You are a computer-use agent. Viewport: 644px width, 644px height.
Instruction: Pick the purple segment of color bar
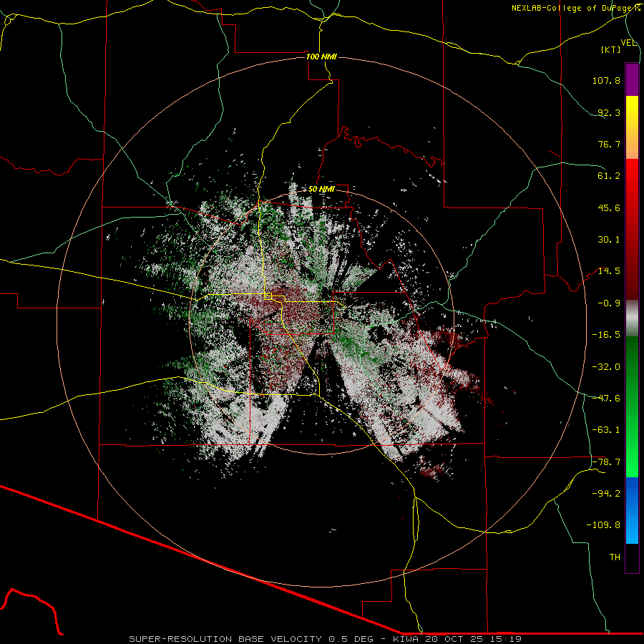[x=632, y=79]
